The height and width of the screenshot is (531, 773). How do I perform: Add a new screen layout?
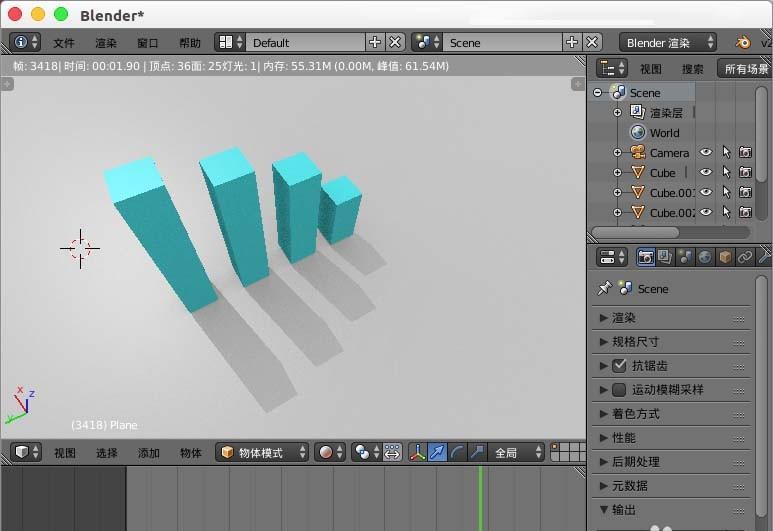pyautogui.click(x=375, y=42)
